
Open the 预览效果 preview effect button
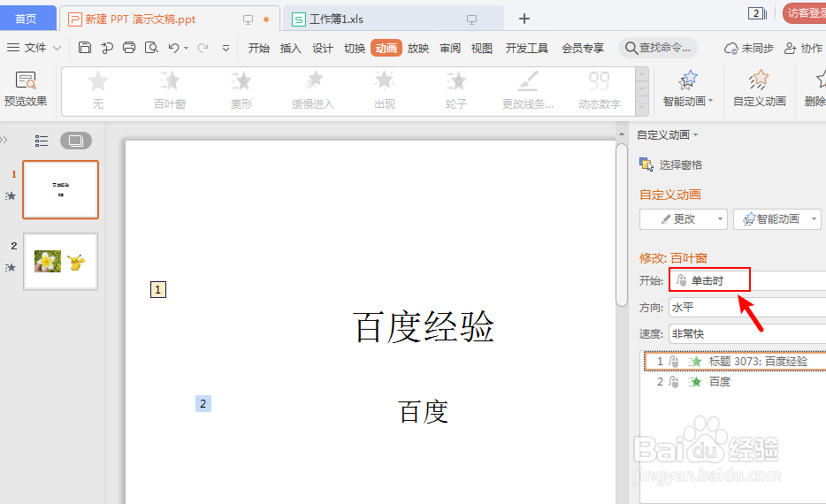26,89
